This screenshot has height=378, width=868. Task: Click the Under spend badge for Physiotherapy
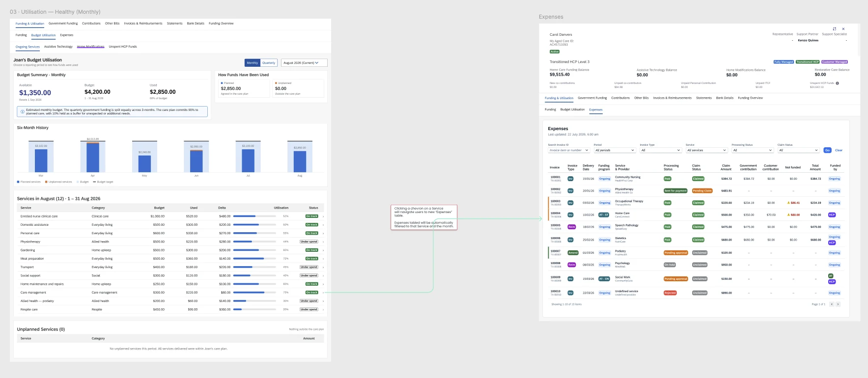tap(309, 242)
